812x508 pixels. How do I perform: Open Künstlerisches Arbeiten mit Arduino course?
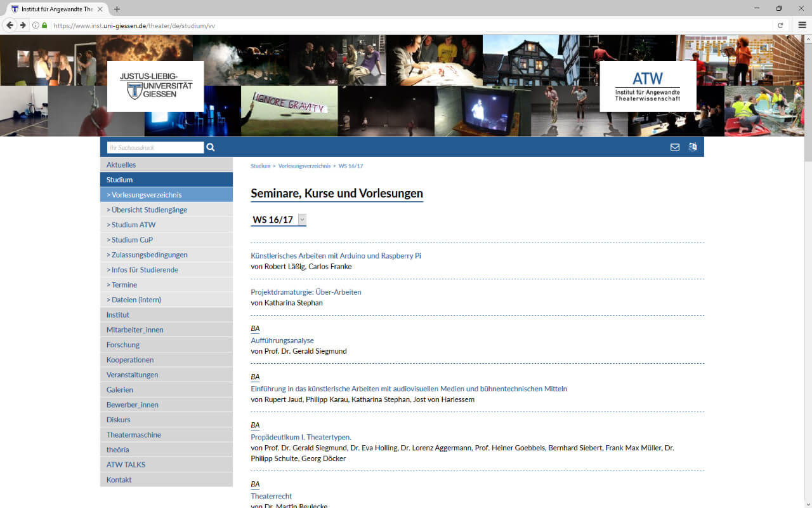coord(336,256)
